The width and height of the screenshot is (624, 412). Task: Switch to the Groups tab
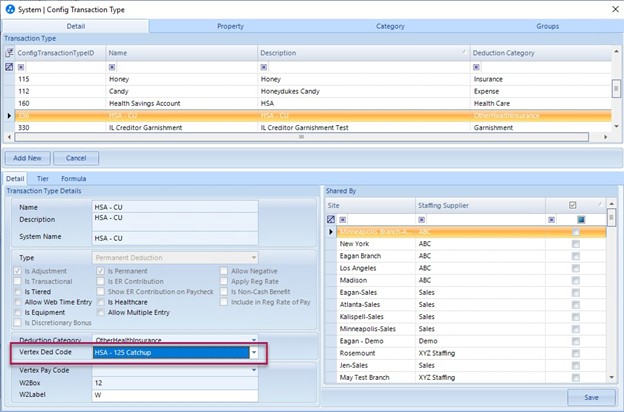point(548,26)
